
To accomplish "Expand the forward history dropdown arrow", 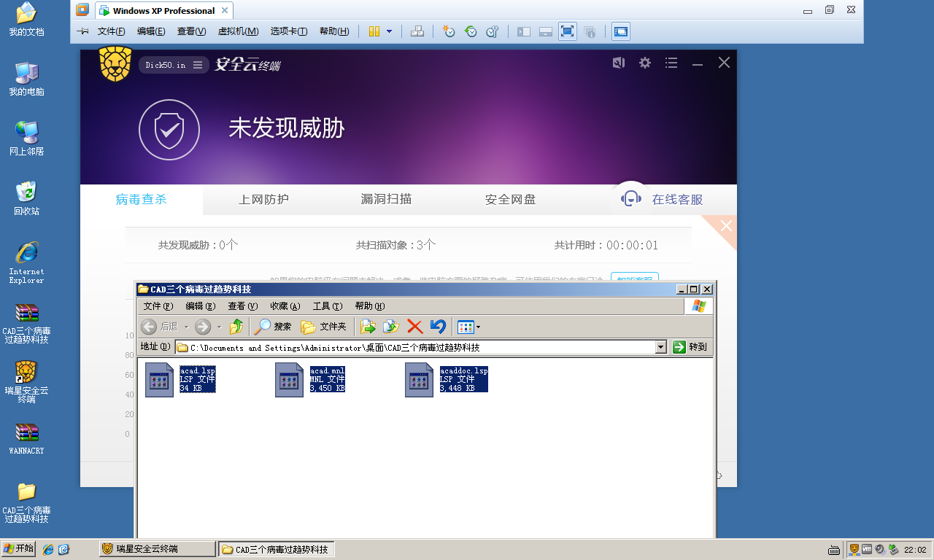I will (x=219, y=327).
